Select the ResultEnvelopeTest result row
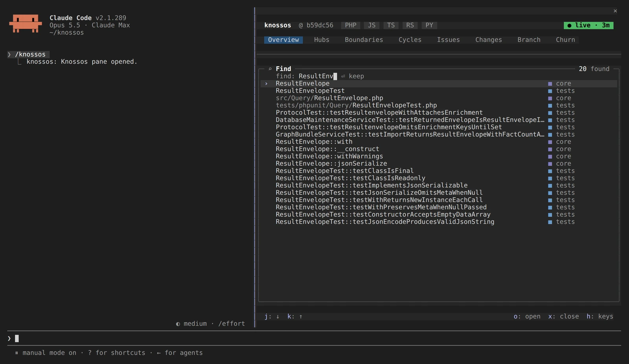The image size is (629, 364). click(x=439, y=91)
